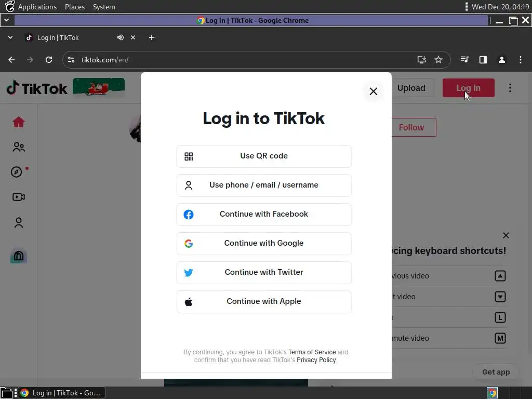Expand Chrome tab search dropdown

10,37
